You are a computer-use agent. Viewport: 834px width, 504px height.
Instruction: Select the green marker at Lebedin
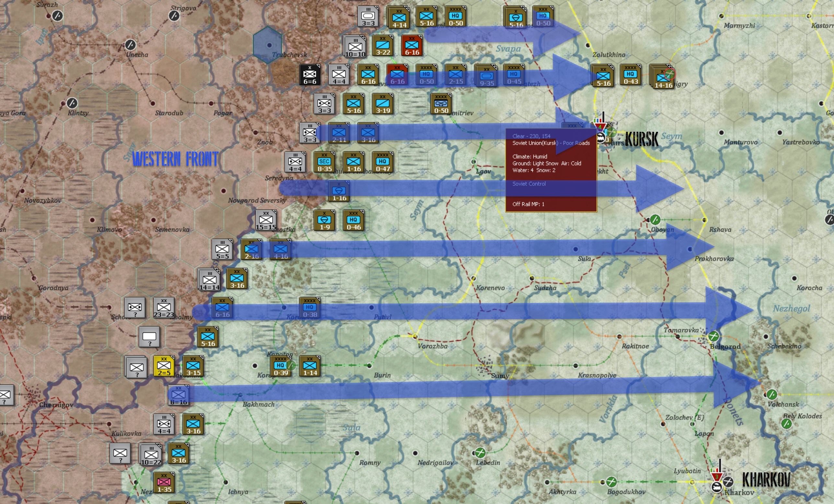[480, 452]
